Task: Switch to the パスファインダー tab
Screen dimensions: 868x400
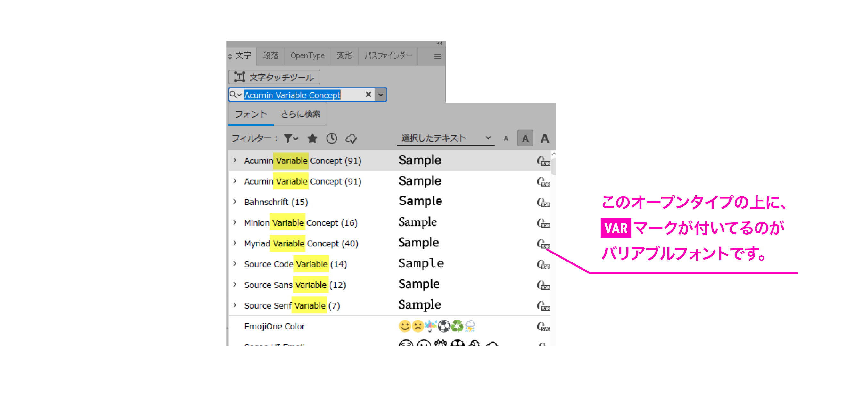Action: 388,55
